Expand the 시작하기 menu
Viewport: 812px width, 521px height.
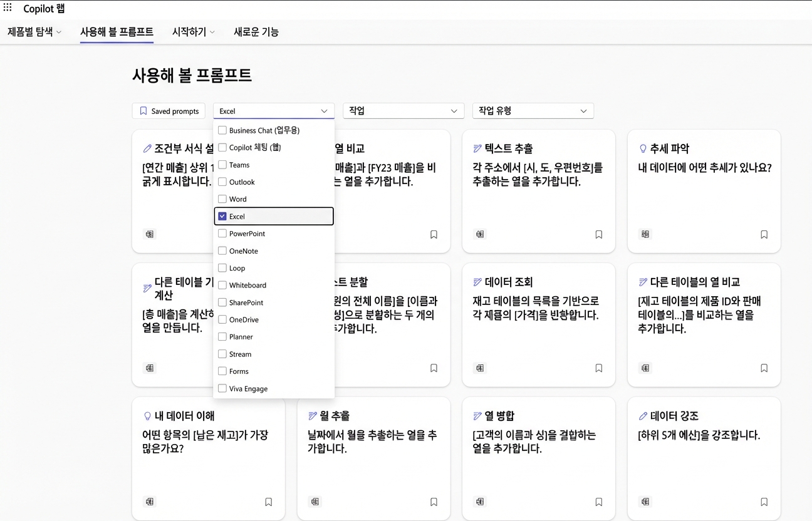194,32
